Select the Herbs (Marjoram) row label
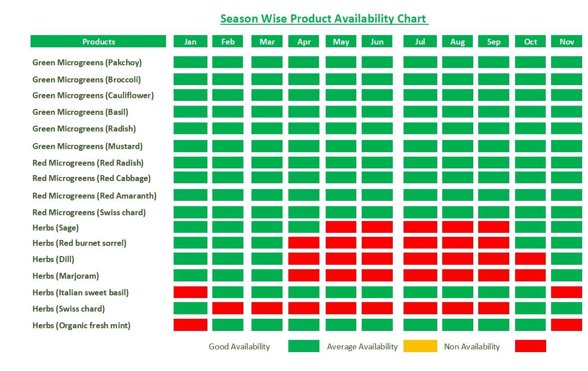 tap(66, 276)
